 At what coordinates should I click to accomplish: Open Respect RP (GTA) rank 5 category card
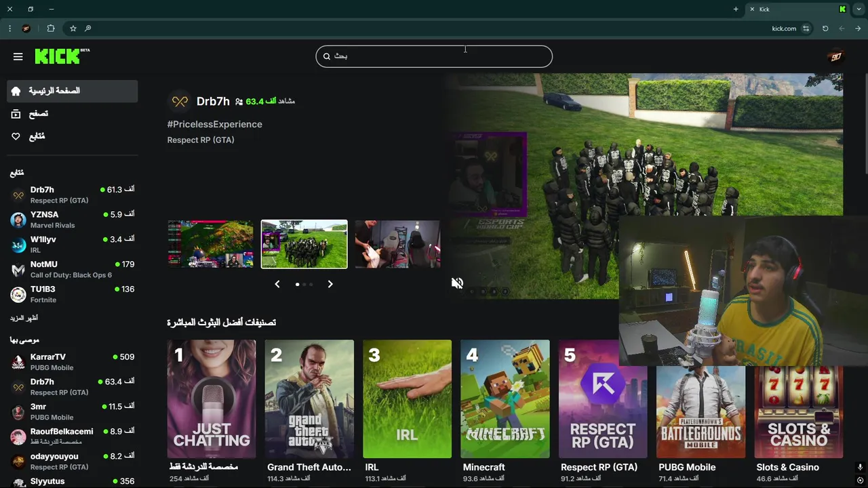[x=603, y=399]
